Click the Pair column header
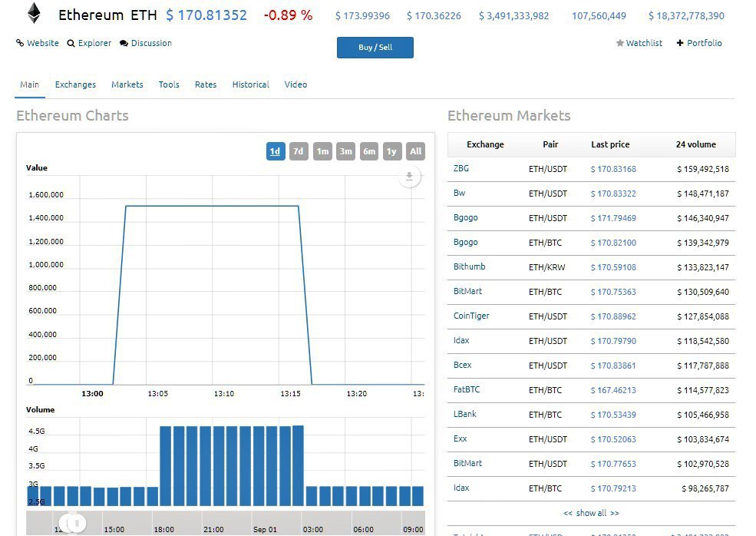The width and height of the screenshot is (756, 536). tap(550, 144)
